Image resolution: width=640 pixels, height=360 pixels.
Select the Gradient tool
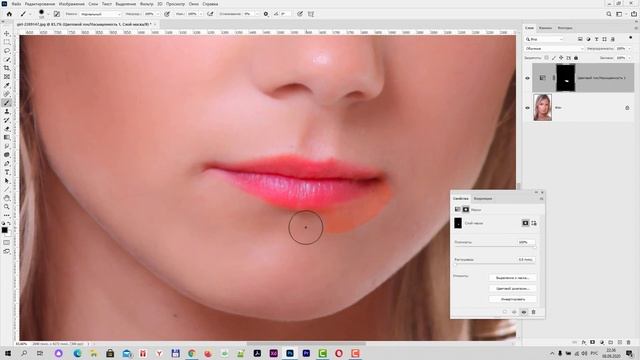click(x=7, y=138)
